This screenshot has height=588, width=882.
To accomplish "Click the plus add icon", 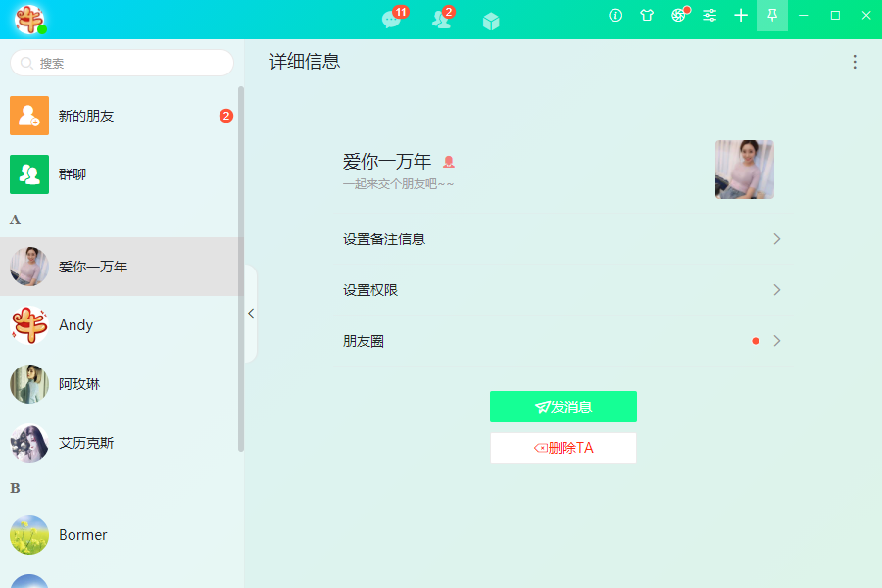I will coord(741,16).
